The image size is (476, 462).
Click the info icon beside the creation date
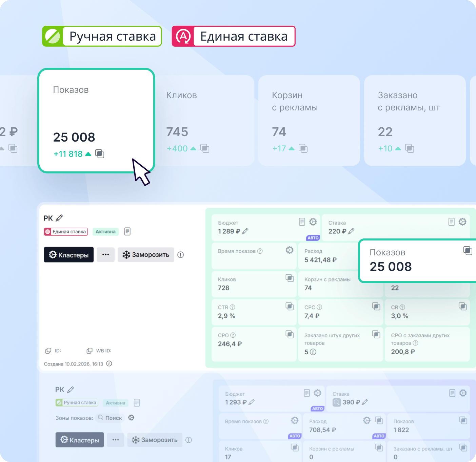tap(109, 363)
